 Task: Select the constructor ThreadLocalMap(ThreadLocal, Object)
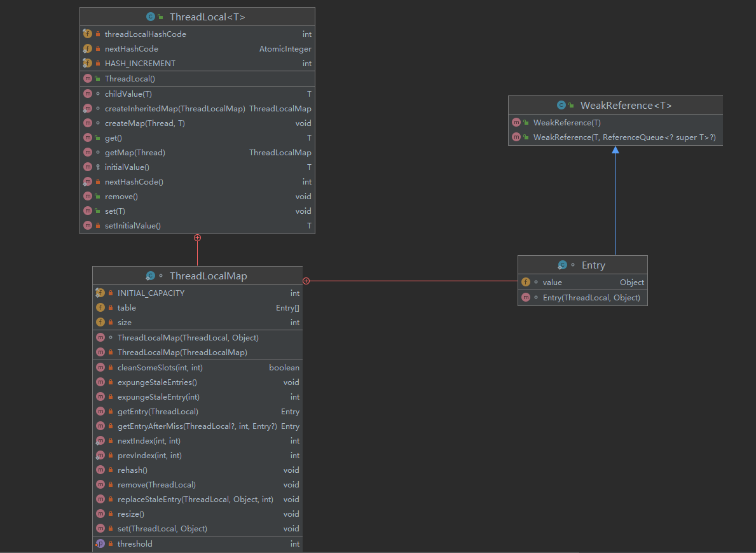point(188,337)
